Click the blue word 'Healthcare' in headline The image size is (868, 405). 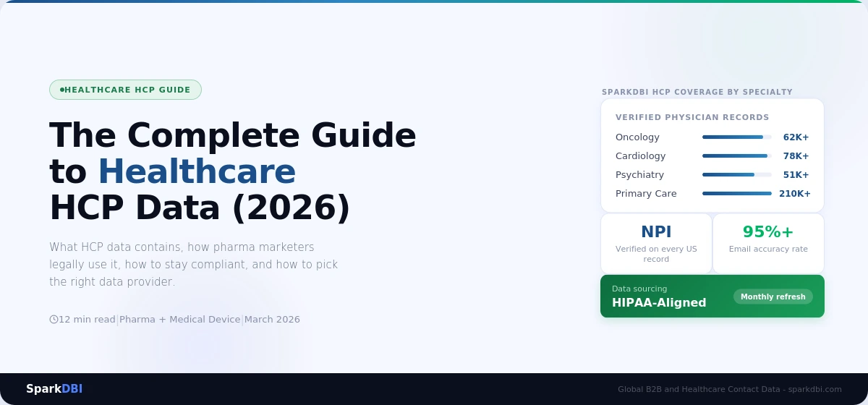pyautogui.click(x=197, y=172)
